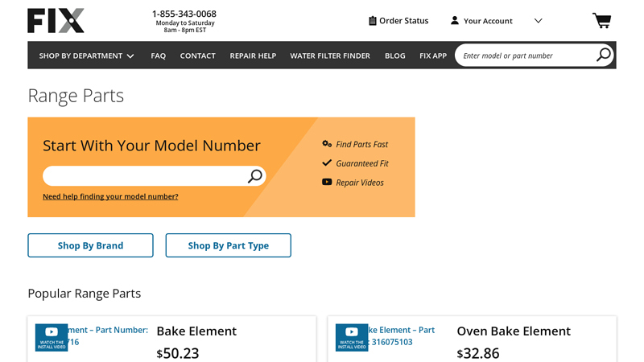Watch the install video for Oven Bake Element
Image resolution: width=644 pixels, height=362 pixels.
click(352, 337)
